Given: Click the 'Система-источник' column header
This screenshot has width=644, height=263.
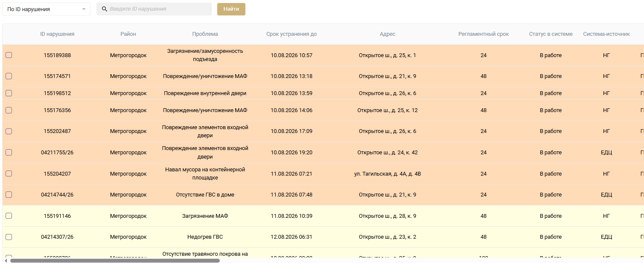Looking at the screenshot, I should 606,34.
